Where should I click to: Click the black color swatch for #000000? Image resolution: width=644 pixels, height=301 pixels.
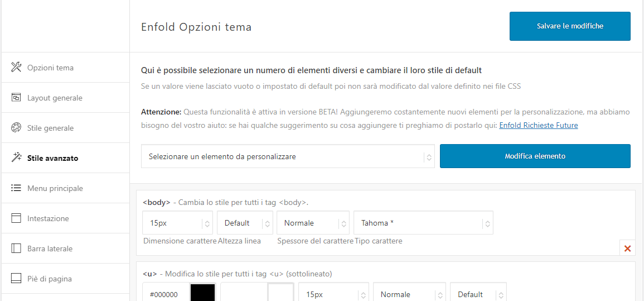tap(202, 293)
